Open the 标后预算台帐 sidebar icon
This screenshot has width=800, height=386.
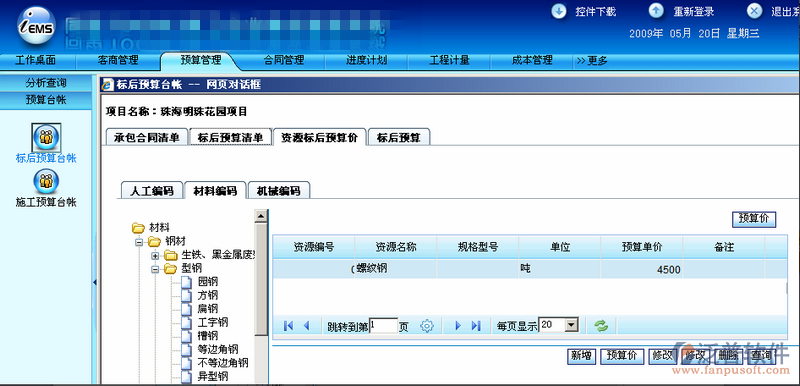click(x=46, y=137)
